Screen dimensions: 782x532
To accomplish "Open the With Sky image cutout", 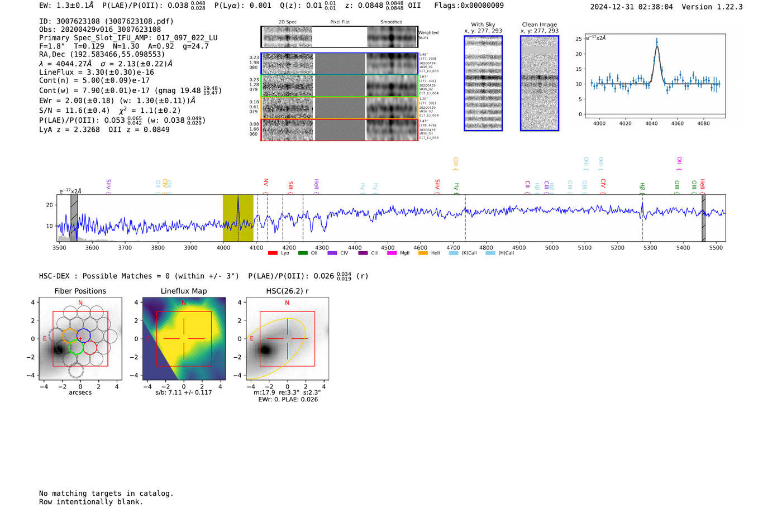I will click(x=483, y=83).
